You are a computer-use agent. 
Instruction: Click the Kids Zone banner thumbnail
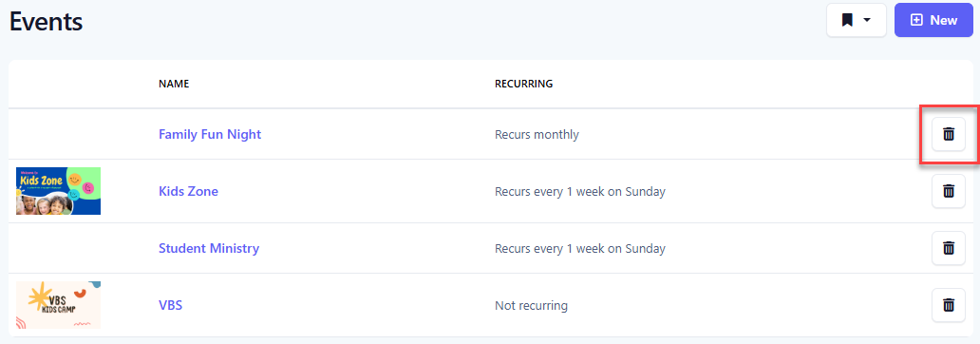58,191
